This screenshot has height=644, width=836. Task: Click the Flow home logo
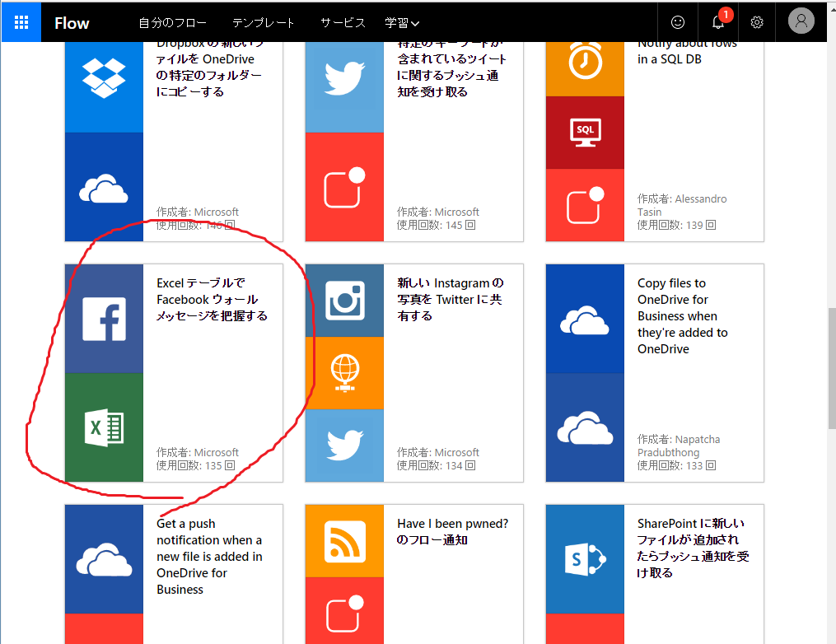pos(72,23)
